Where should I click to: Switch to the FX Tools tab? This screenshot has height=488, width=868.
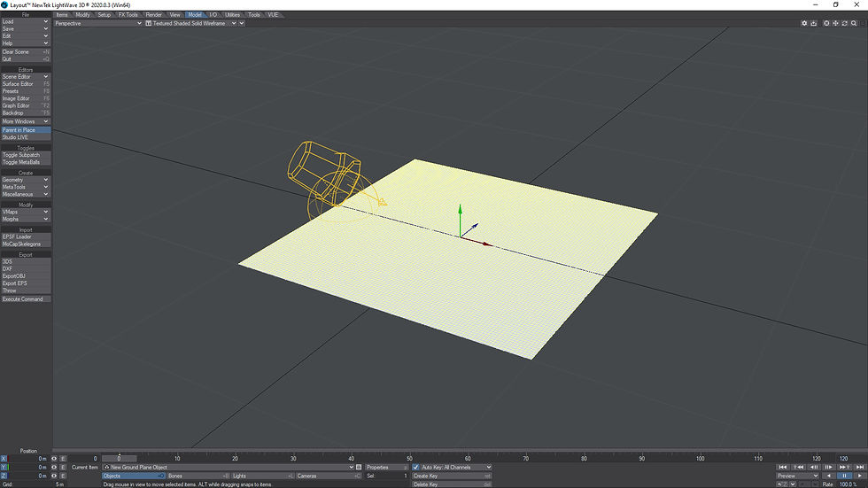pyautogui.click(x=128, y=15)
